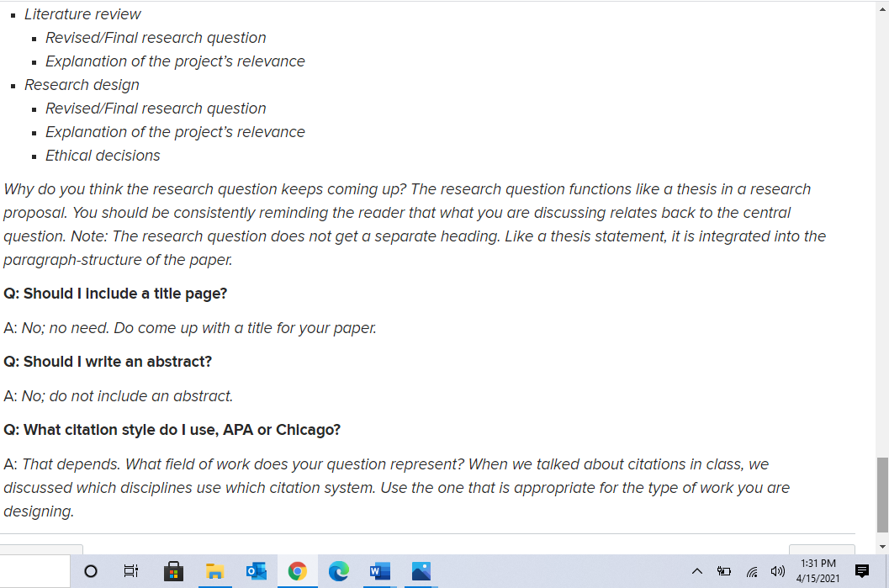Open the clock showing 1:31 PM
The width and height of the screenshot is (889, 588).
(x=818, y=572)
